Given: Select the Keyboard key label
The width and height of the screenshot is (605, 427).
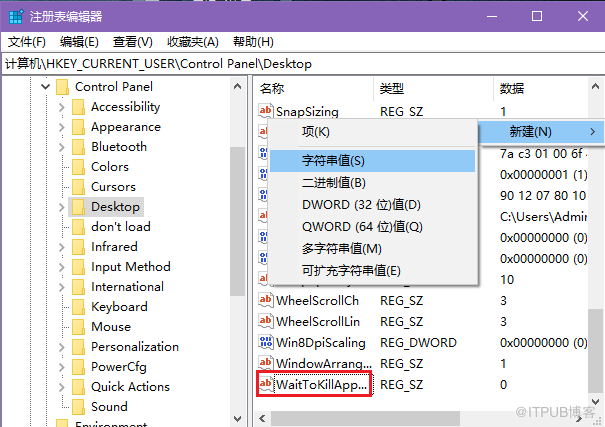Looking at the screenshot, I should 119,307.
